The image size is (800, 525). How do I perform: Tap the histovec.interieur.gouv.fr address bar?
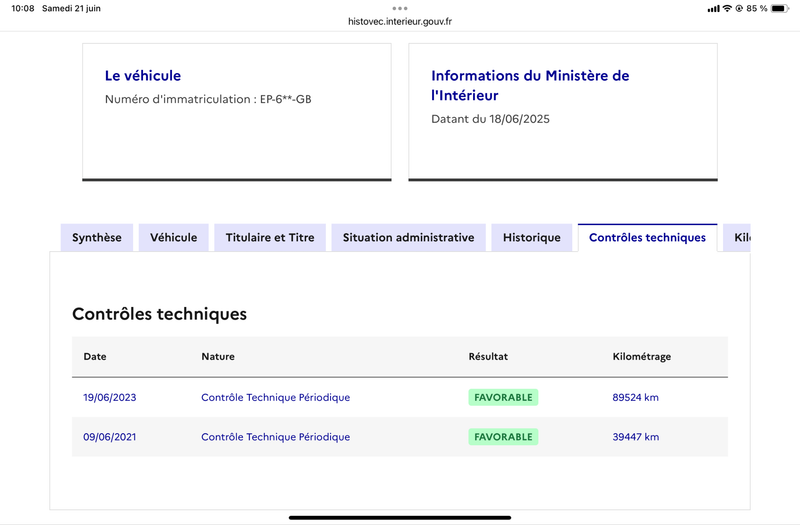pos(400,21)
